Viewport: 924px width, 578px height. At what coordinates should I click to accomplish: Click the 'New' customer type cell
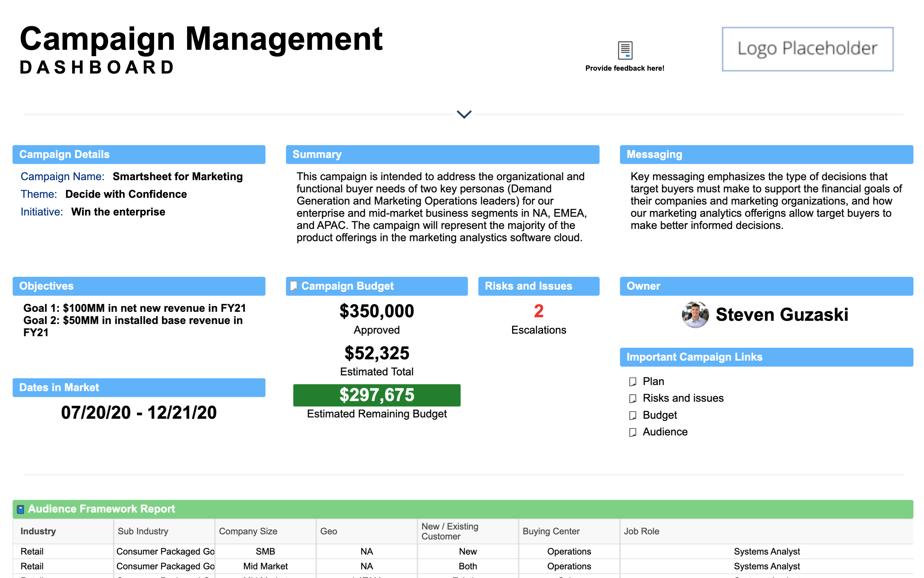pos(468,551)
